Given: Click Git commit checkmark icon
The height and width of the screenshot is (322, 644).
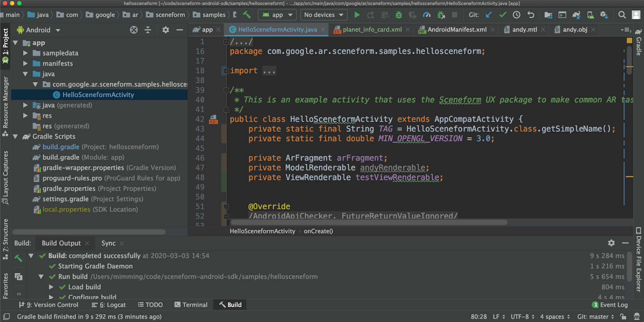Looking at the screenshot, I should (x=503, y=15).
